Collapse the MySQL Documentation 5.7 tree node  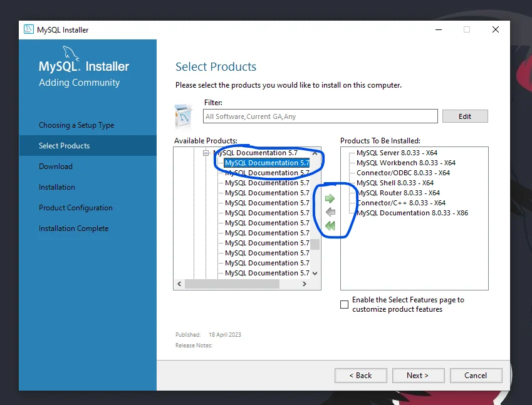pos(206,153)
